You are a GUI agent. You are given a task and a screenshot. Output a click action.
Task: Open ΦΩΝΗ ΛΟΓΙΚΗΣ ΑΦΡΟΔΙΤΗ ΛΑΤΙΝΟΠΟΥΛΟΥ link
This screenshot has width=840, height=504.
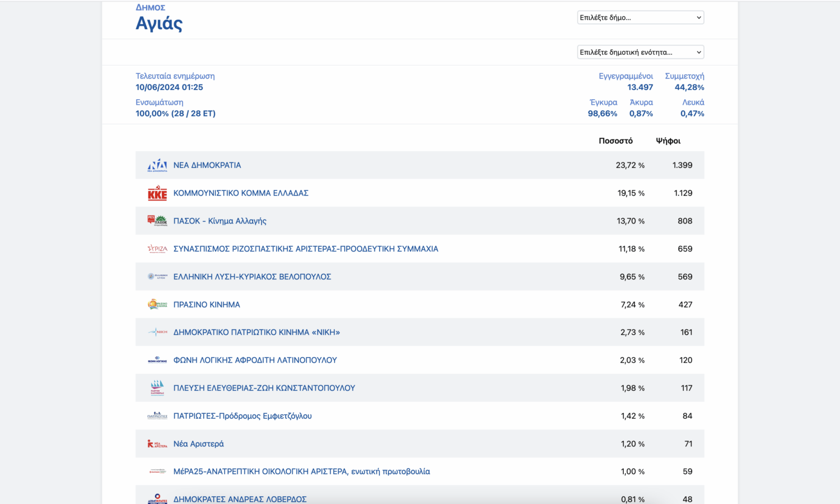point(255,360)
